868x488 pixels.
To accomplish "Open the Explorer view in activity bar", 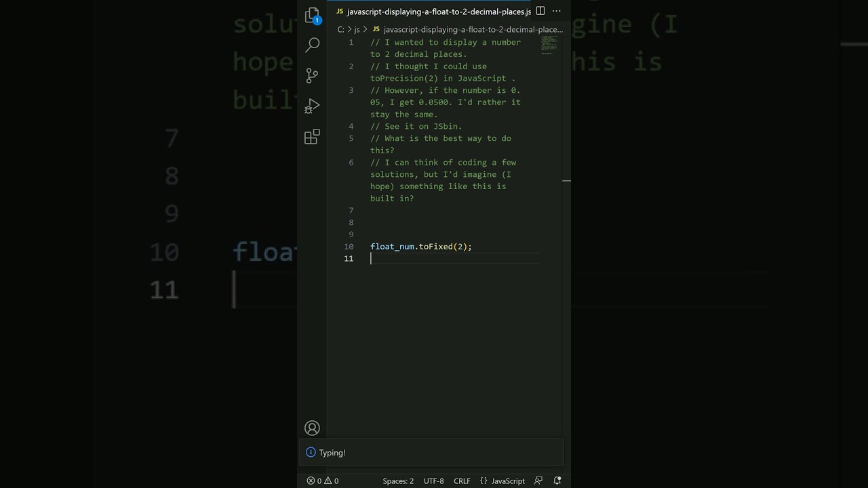I will pyautogui.click(x=312, y=15).
